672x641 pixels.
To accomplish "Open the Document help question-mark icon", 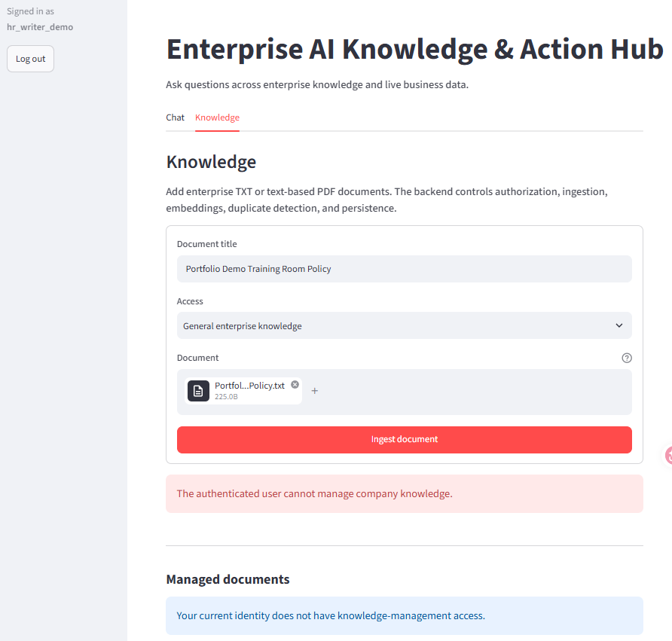I will coord(627,358).
